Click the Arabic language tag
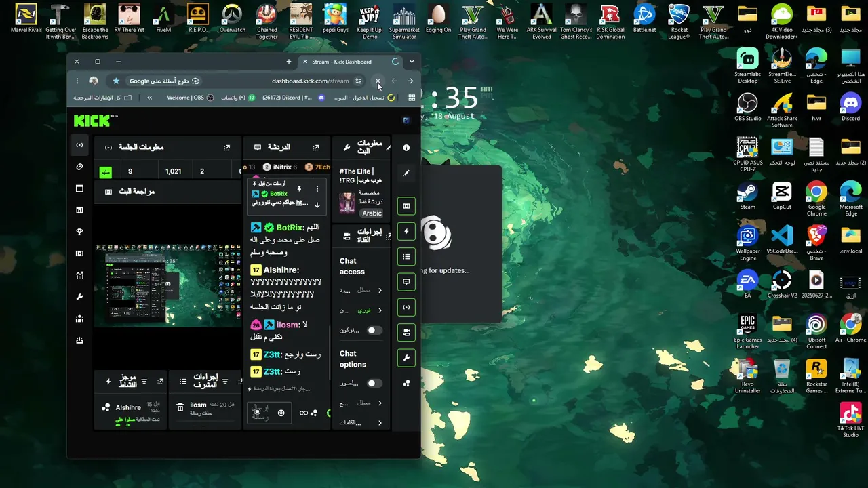The height and width of the screenshot is (488, 868). coord(372,213)
